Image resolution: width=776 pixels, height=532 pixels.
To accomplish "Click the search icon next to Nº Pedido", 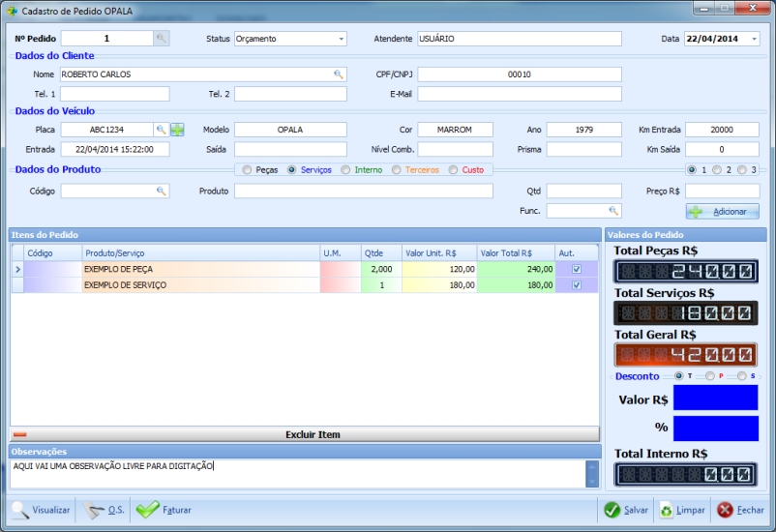I will pos(162,39).
